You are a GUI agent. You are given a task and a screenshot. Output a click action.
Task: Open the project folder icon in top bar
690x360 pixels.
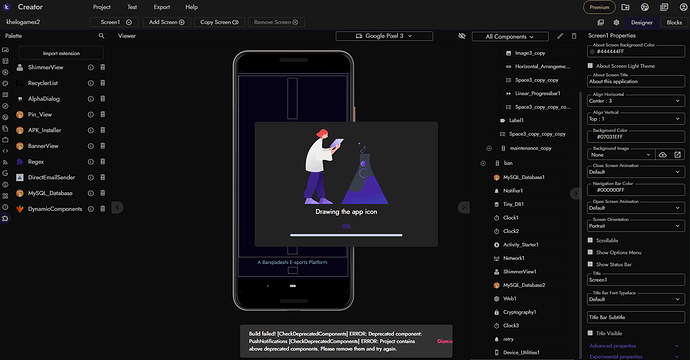click(625, 7)
